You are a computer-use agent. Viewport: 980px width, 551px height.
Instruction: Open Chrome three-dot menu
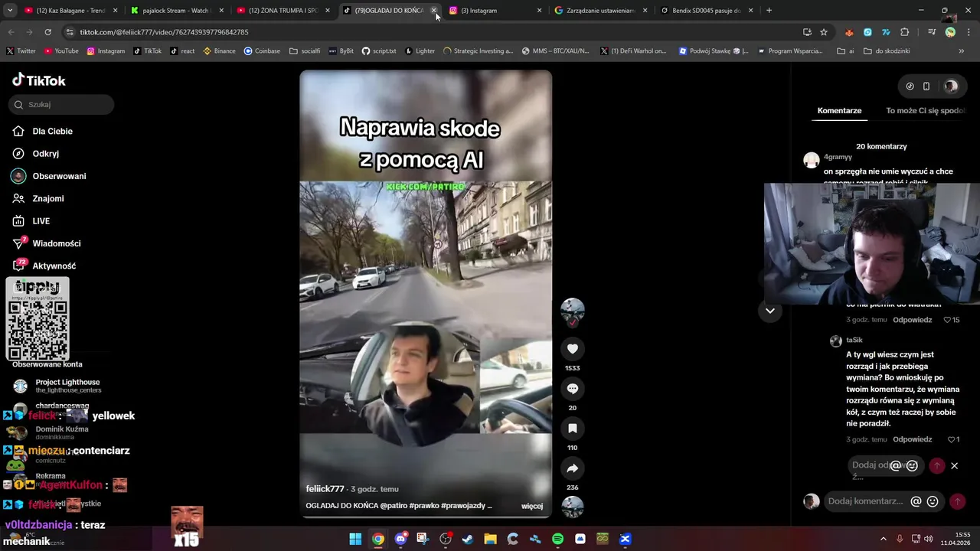click(968, 32)
